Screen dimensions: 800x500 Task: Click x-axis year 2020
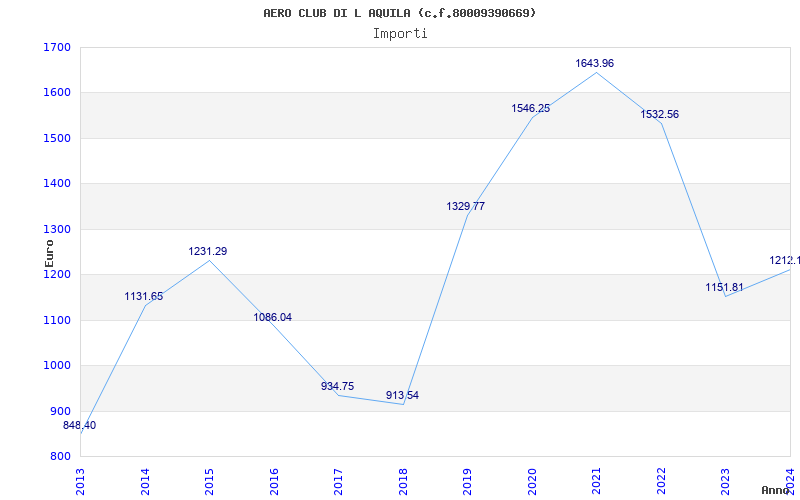pos(532,481)
